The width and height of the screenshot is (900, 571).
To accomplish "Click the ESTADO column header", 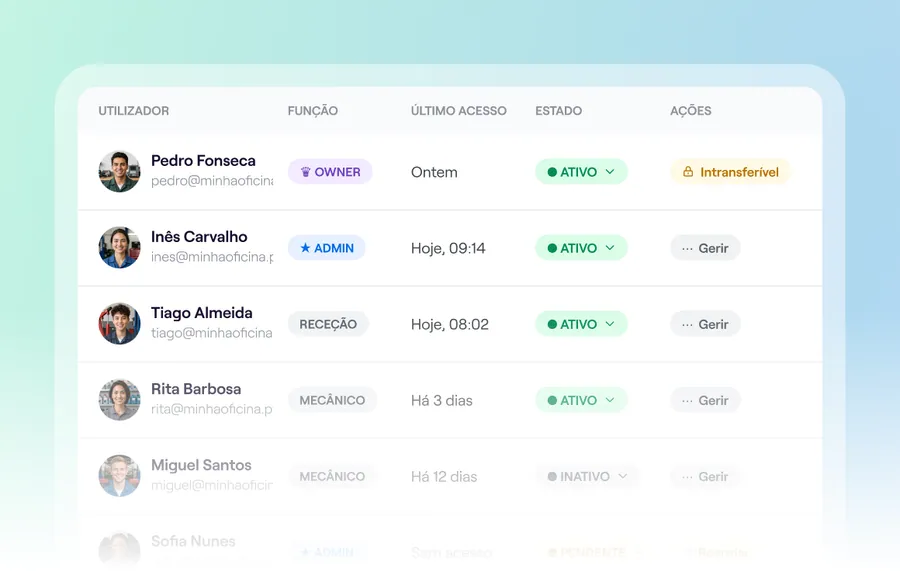I will 558,111.
